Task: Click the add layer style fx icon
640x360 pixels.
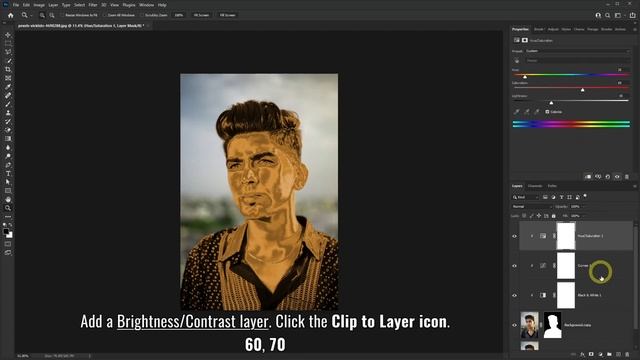Action: (x=582, y=355)
